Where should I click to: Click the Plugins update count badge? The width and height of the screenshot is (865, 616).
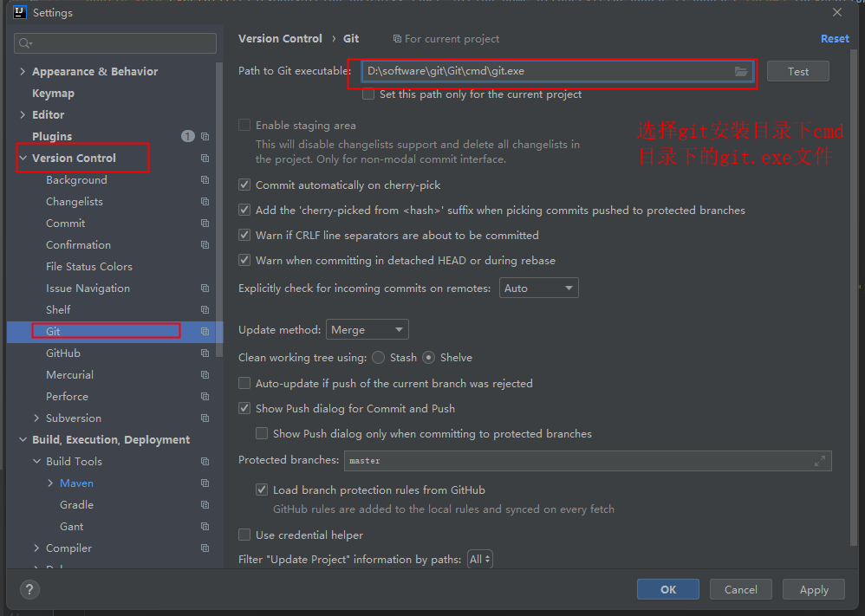(x=188, y=136)
